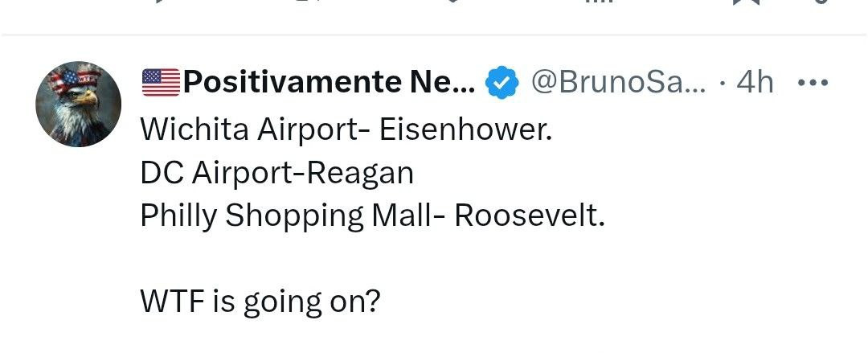This screenshot has height=353, width=868.
Task: Click the word 'Roosevelt' in the post
Action: (x=529, y=215)
